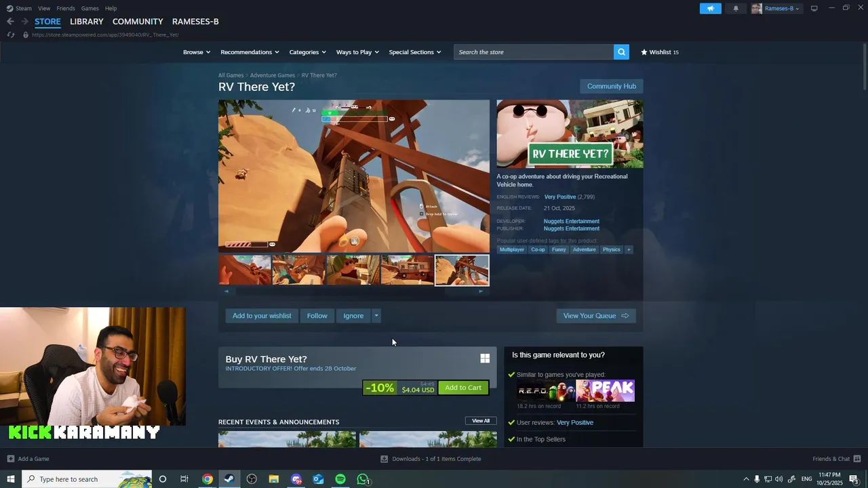The height and width of the screenshot is (488, 868).
Task: Open the Friends menu
Action: (x=66, y=8)
